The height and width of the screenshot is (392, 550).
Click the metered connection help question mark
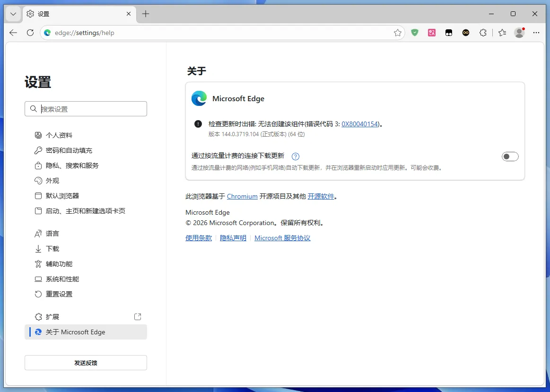295,156
